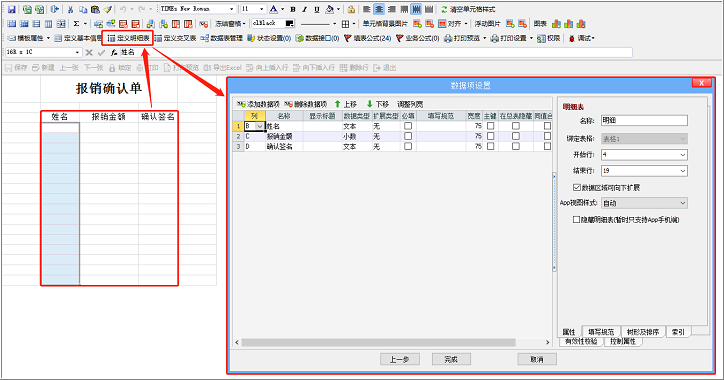Open the 开始行 dropdown
This screenshot has width=724, height=380.
pos(644,155)
